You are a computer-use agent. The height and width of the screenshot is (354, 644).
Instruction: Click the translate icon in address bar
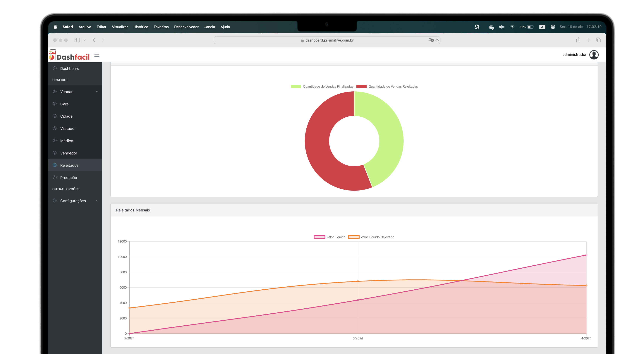[x=431, y=40]
